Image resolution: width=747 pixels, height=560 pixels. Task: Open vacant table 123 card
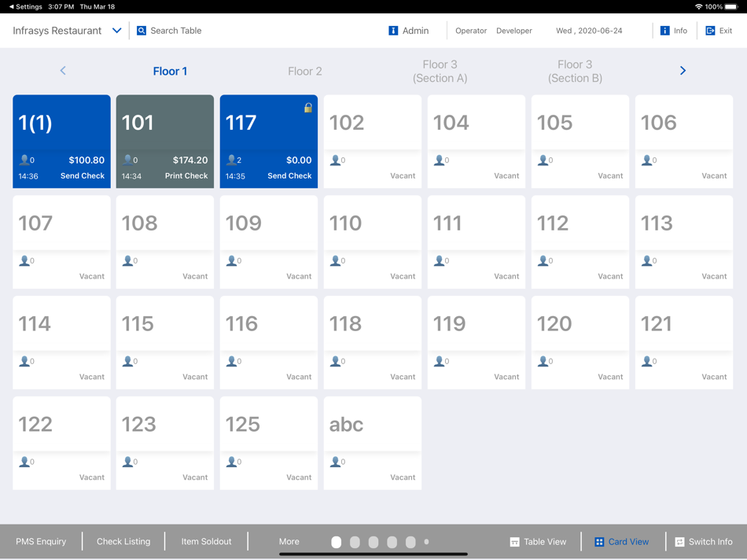[x=165, y=444]
